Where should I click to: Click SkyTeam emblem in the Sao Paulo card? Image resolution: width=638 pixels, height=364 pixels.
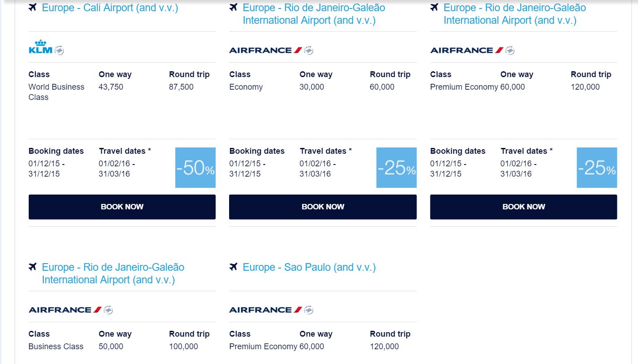click(308, 310)
